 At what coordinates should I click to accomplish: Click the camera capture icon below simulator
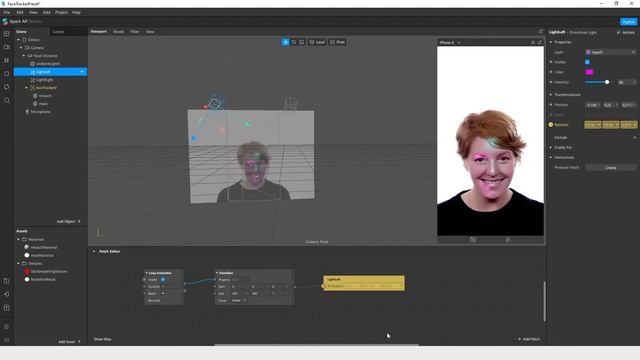[x=473, y=240]
